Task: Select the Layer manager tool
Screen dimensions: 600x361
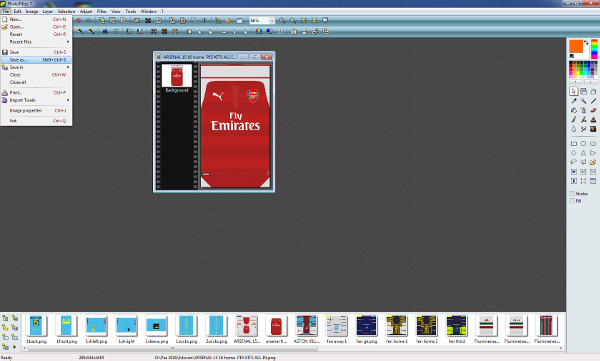Action: 583,91
